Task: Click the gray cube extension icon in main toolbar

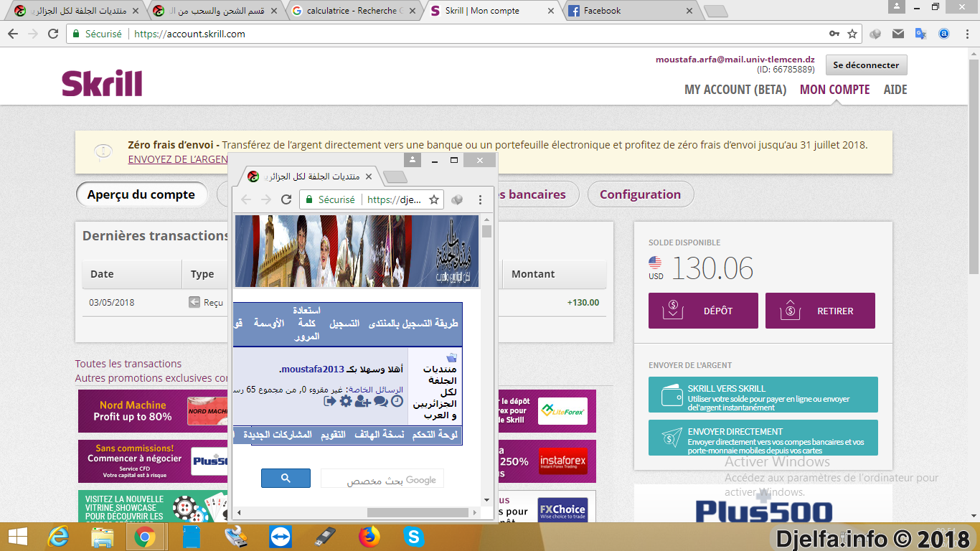Action: (875, 34)
